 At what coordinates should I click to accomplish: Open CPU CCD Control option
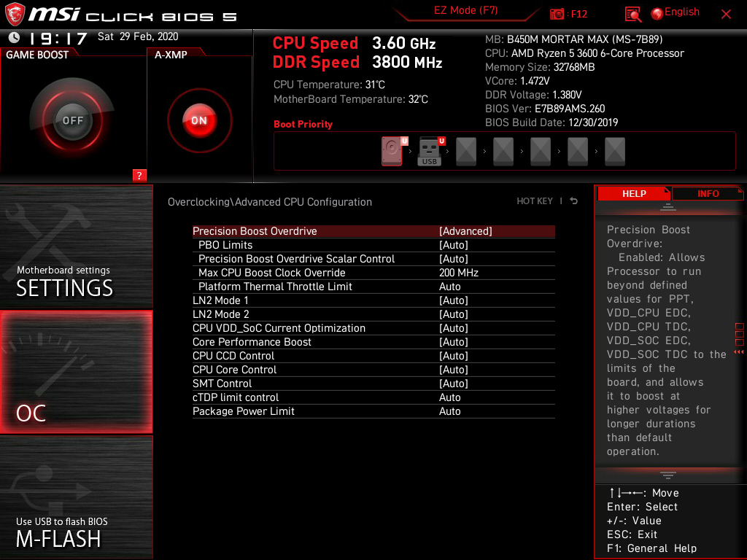373,355
